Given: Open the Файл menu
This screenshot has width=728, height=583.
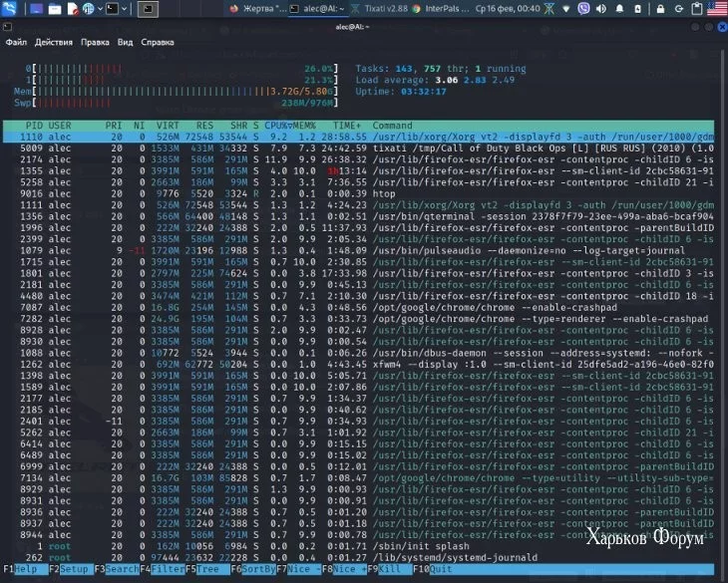Looking at the screenshot, I should click(16, 42).
